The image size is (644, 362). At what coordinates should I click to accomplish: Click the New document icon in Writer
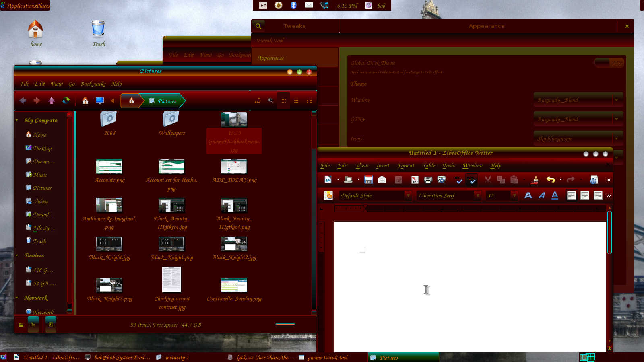pyautogui.click(x=328, y=180)
